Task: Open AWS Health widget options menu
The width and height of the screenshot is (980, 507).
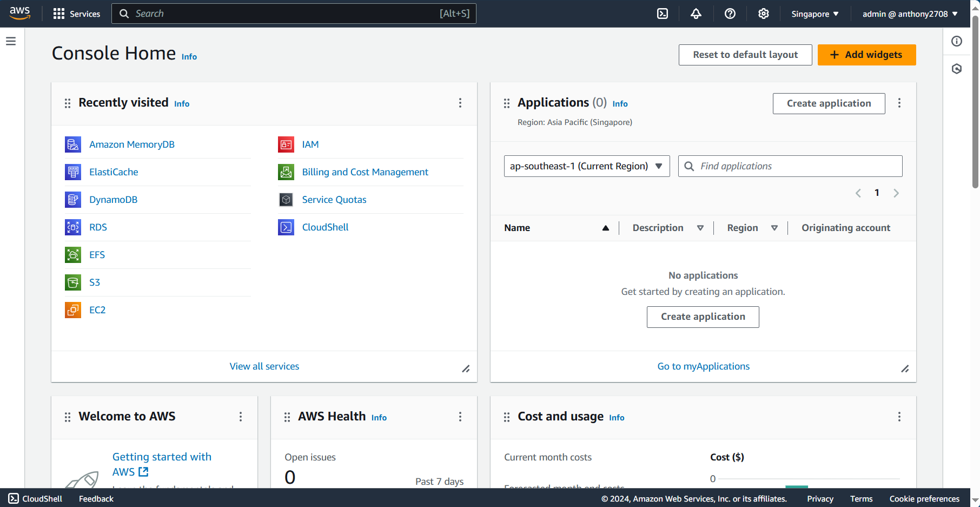Action: (460, 417)
